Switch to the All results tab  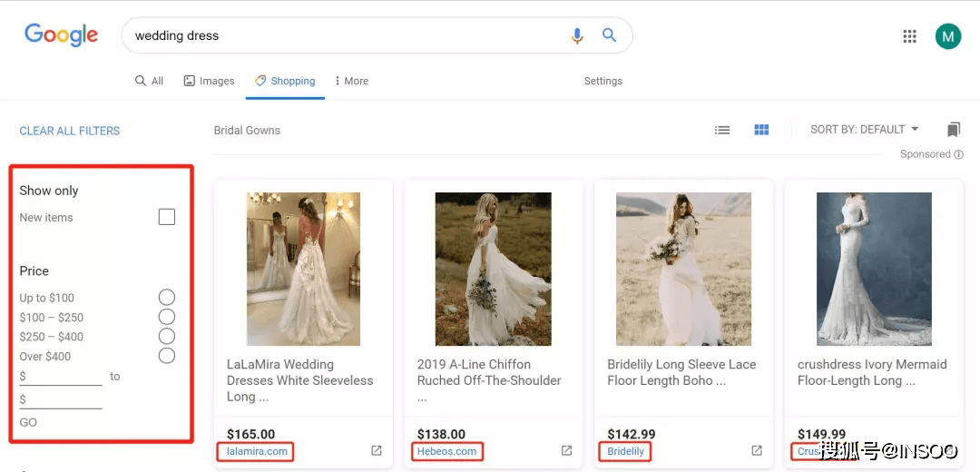[x=150, y=81]
